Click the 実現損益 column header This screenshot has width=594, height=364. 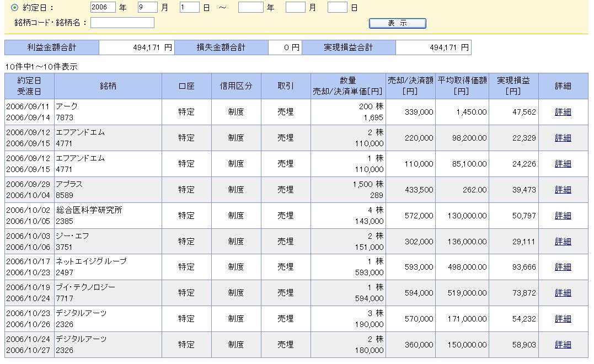tap(513, 85)
